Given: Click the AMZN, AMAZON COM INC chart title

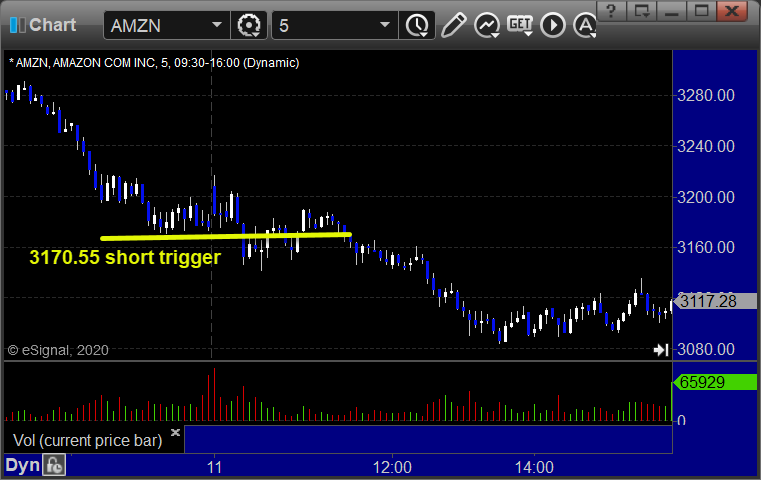Looking at the screenshot, I should 154,63.
